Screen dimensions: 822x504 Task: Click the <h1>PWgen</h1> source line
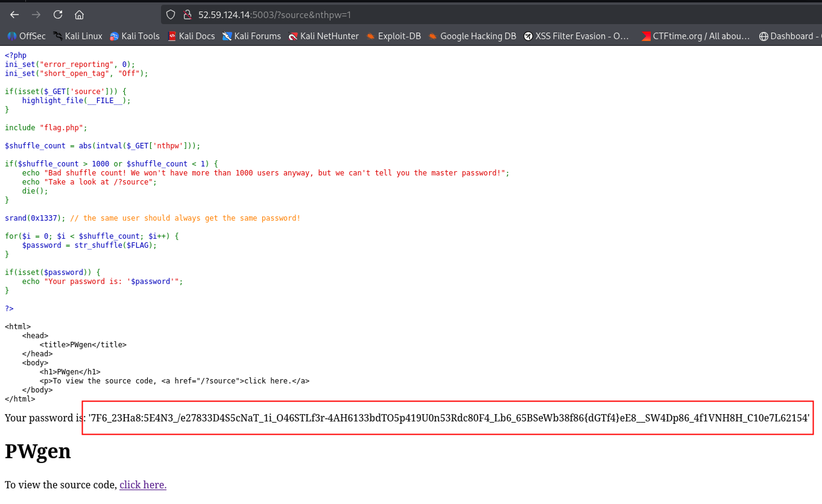(71, 372)
